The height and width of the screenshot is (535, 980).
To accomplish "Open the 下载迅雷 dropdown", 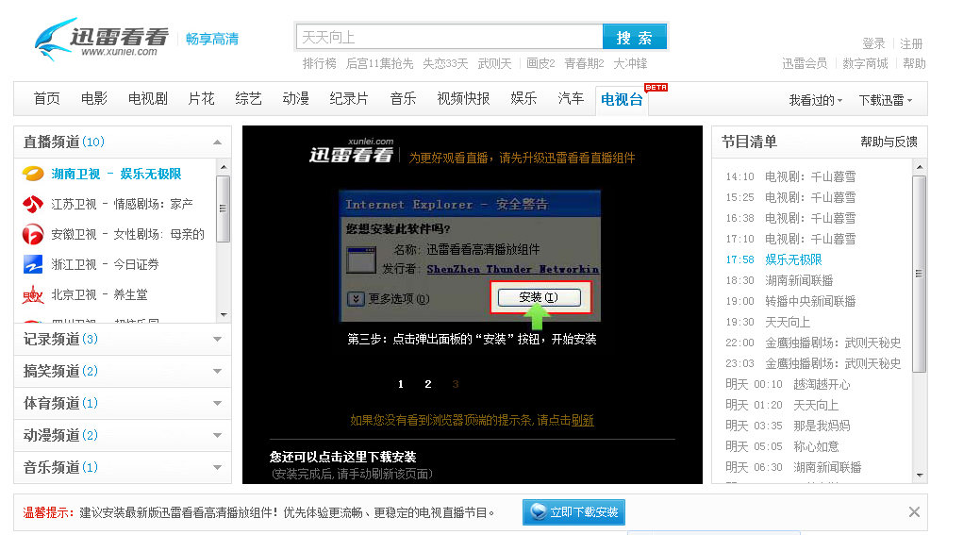I will coord(886,100).
